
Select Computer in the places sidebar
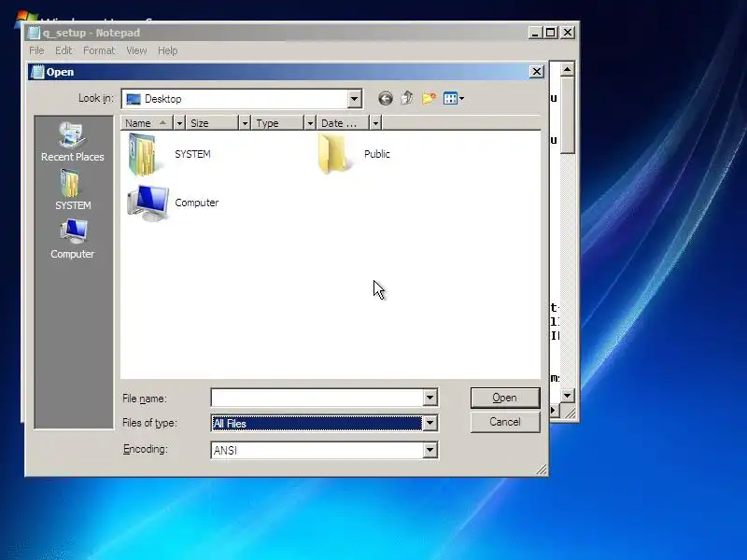pos(73,239)
